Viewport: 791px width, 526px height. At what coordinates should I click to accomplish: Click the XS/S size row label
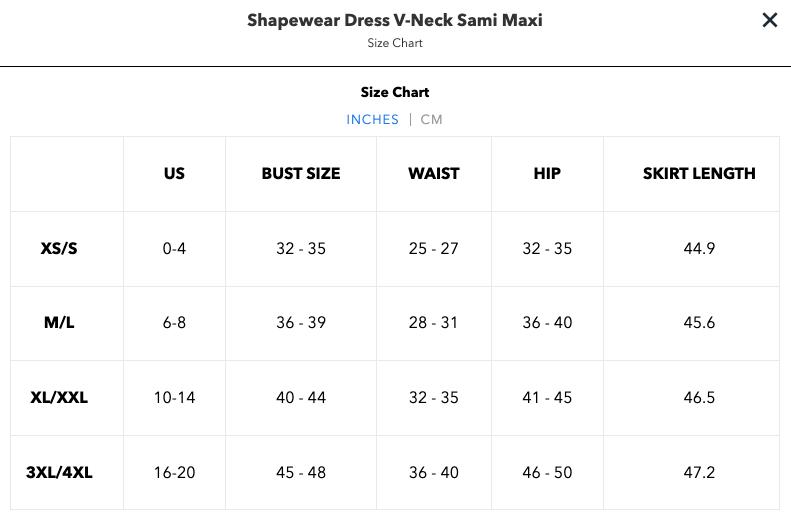[x=59, y=248]
